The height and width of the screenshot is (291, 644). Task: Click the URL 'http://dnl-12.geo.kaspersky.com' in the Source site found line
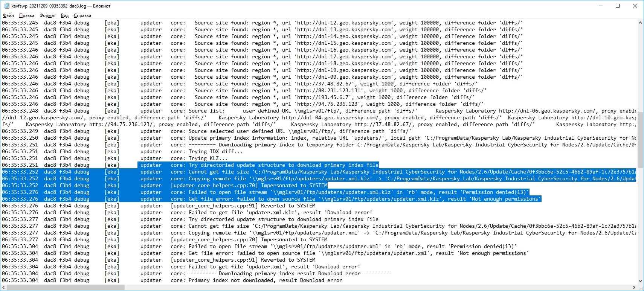[x=344, y=23]
